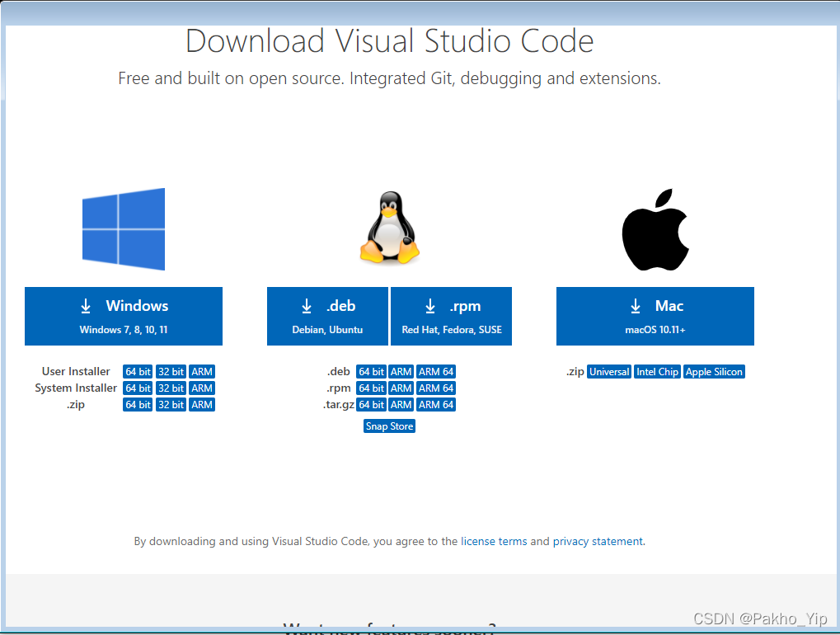Image resolution: width=840 pixels, height=635 pixels.
Task: Click the 'Download Visual Studio Code' heading
Action: click(x=389, y=40)
